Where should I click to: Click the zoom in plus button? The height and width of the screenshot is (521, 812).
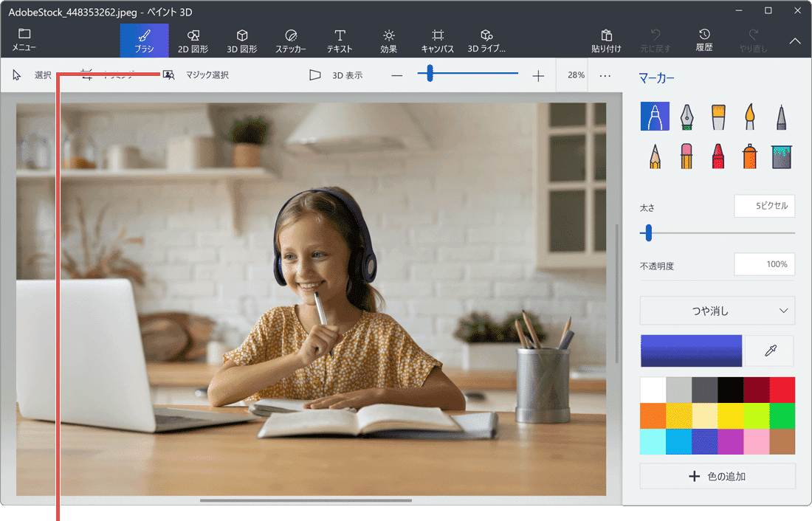pos(538,75)
